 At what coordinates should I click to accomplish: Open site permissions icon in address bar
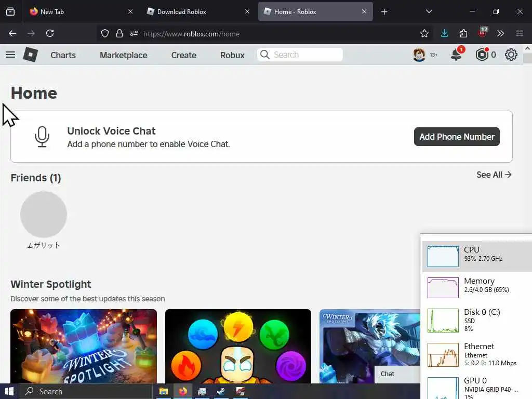pyautogui.click(x=134, y=33)
